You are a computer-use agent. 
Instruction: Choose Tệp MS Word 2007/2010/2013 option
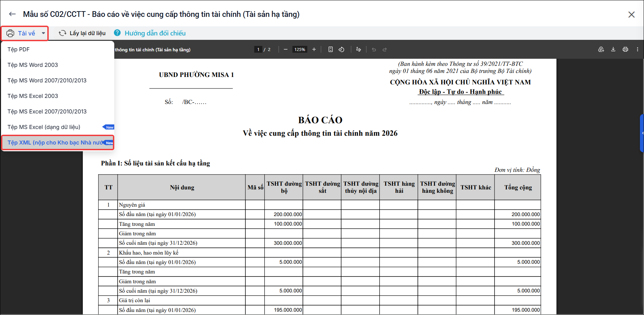point(58,80)
